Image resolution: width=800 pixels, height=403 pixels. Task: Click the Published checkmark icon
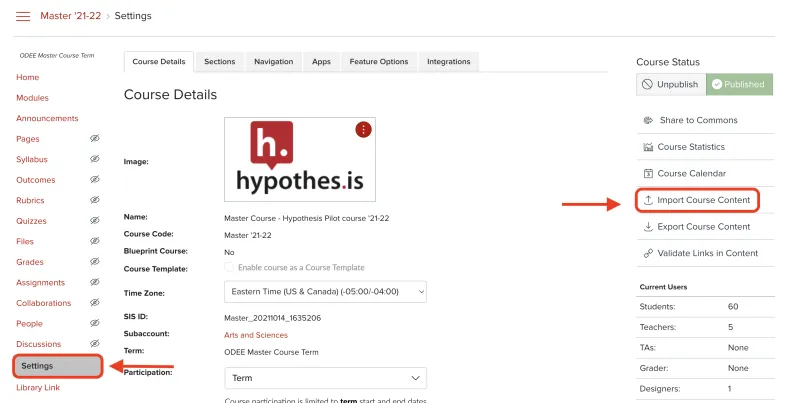click(717, 84)
